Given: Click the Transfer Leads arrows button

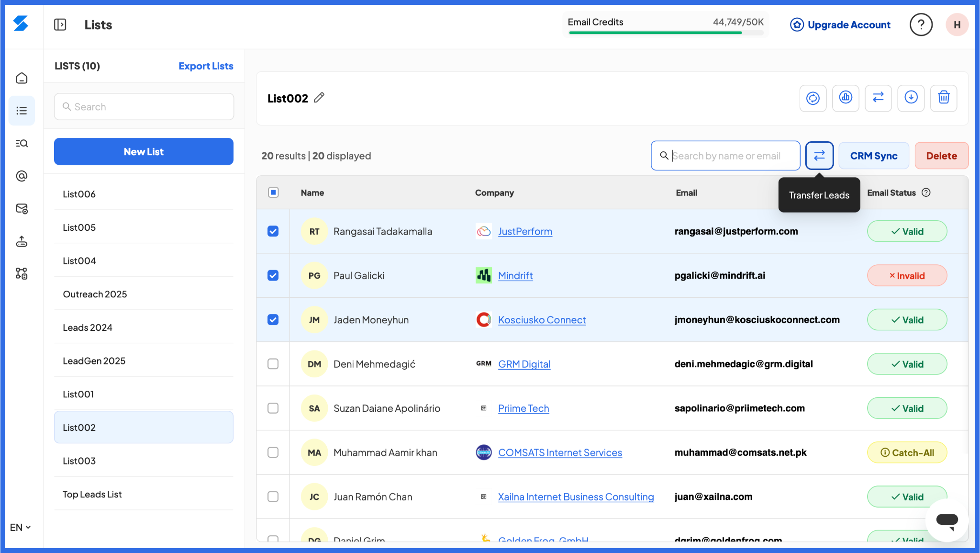Looking at the screenshot, I should [819, 156].
